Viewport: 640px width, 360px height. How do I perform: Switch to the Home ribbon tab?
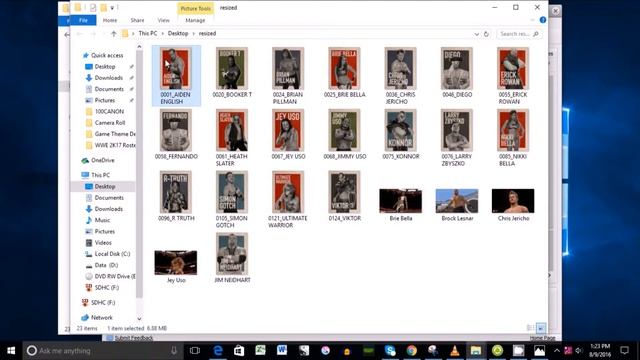110,20
